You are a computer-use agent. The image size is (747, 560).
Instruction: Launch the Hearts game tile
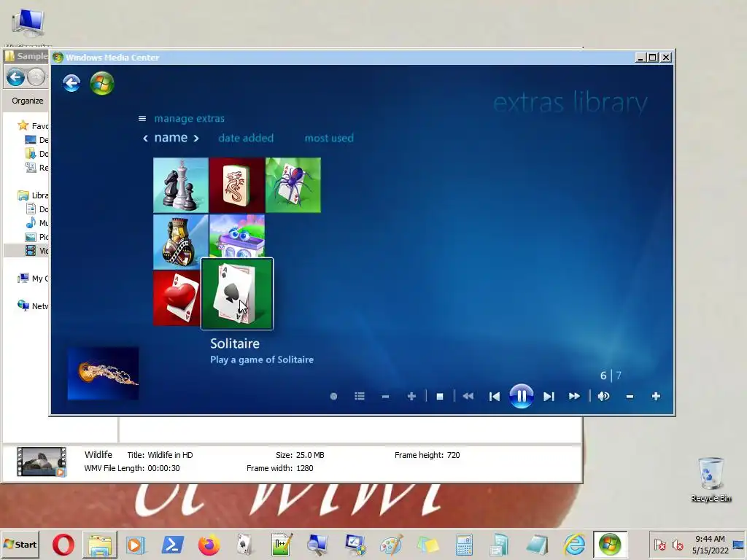point(177,298)
